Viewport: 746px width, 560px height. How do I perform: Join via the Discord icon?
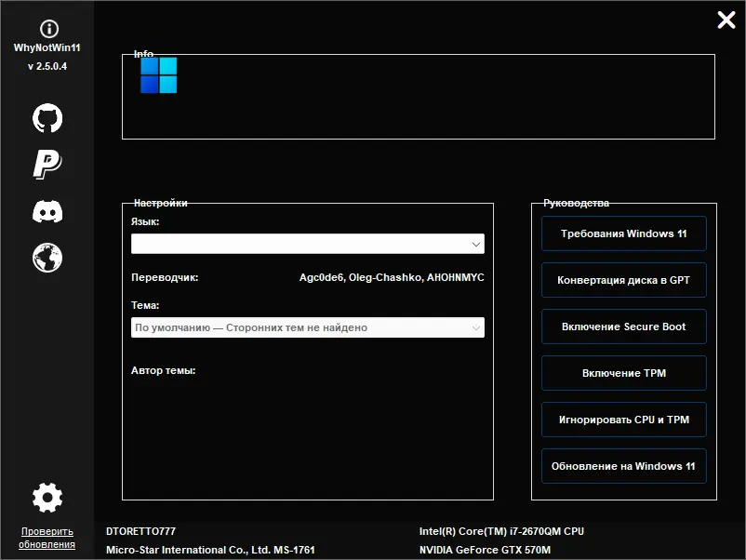pos(47,211)
